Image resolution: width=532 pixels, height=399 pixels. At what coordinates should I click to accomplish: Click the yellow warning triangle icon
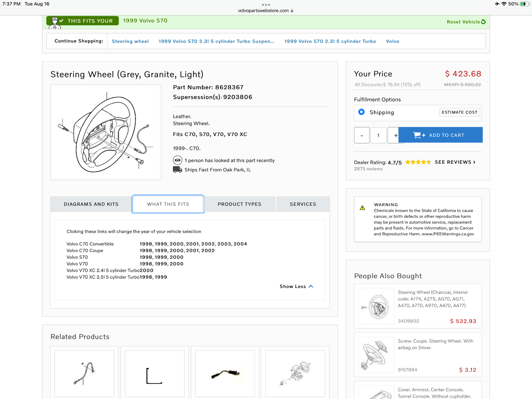point(362,208)
